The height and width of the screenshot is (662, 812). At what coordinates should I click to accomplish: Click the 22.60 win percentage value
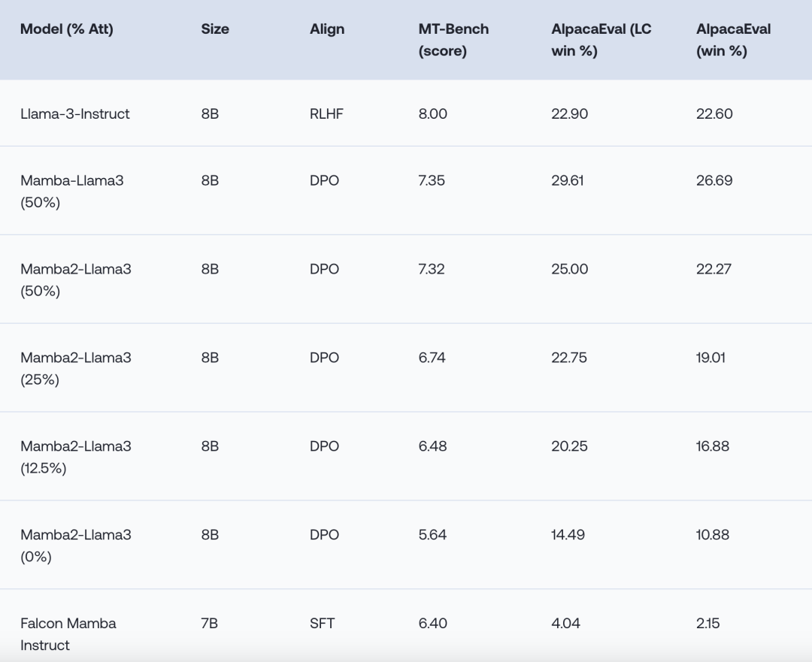pyautogui.click(x=714, y=113)
